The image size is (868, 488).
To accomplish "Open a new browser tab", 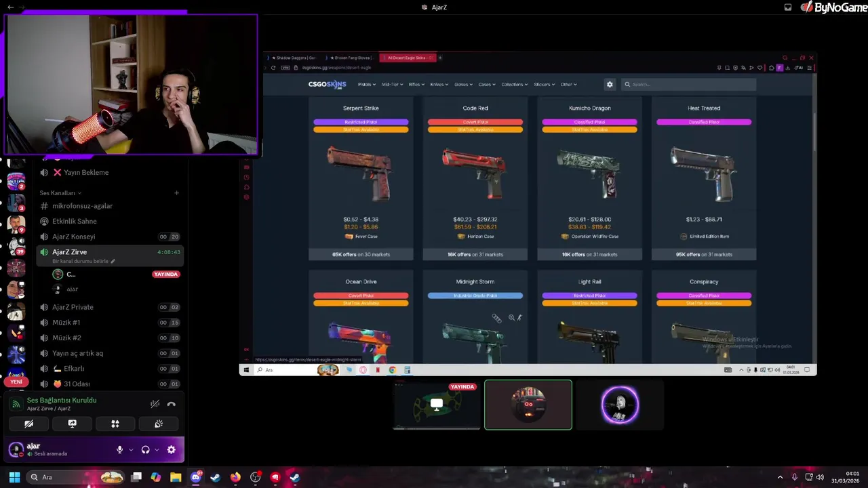I will coord(440,58).
